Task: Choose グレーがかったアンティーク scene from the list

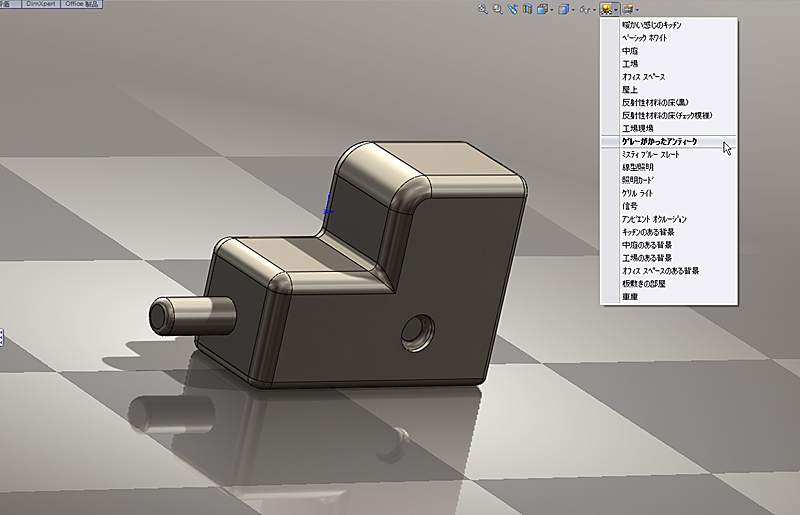Action: pos(661,142)
